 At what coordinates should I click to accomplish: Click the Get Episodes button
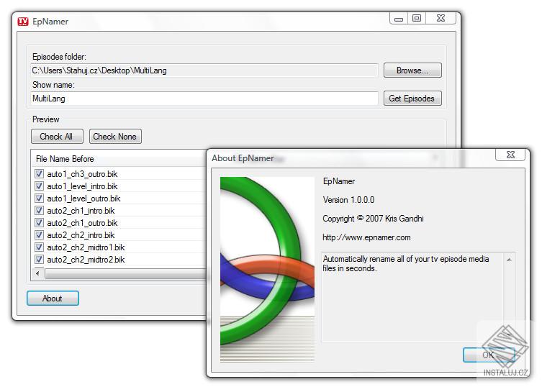tap(412, 99)
